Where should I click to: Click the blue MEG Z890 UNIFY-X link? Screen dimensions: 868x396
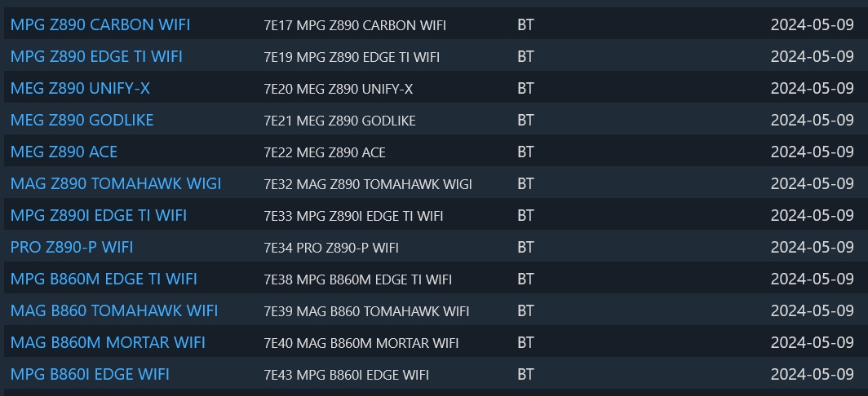click(80, 89)
